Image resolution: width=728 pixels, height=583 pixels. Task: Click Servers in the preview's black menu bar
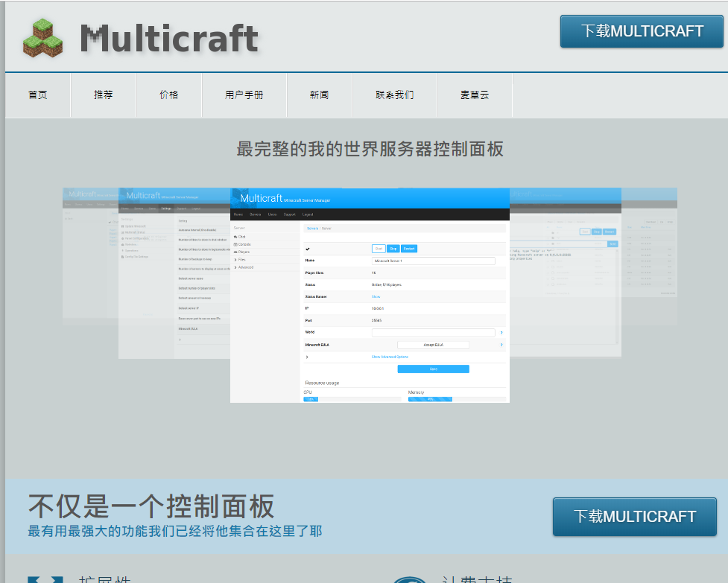256,214
